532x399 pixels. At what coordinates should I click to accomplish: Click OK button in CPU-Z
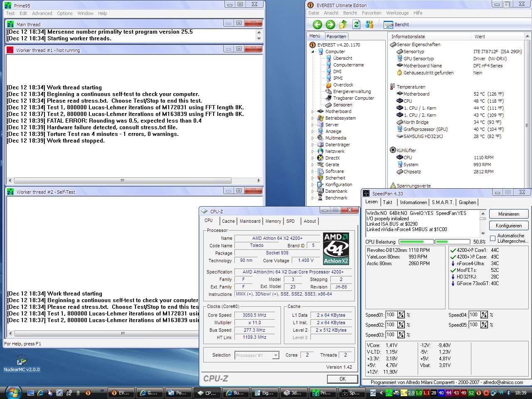coord(342,379)
